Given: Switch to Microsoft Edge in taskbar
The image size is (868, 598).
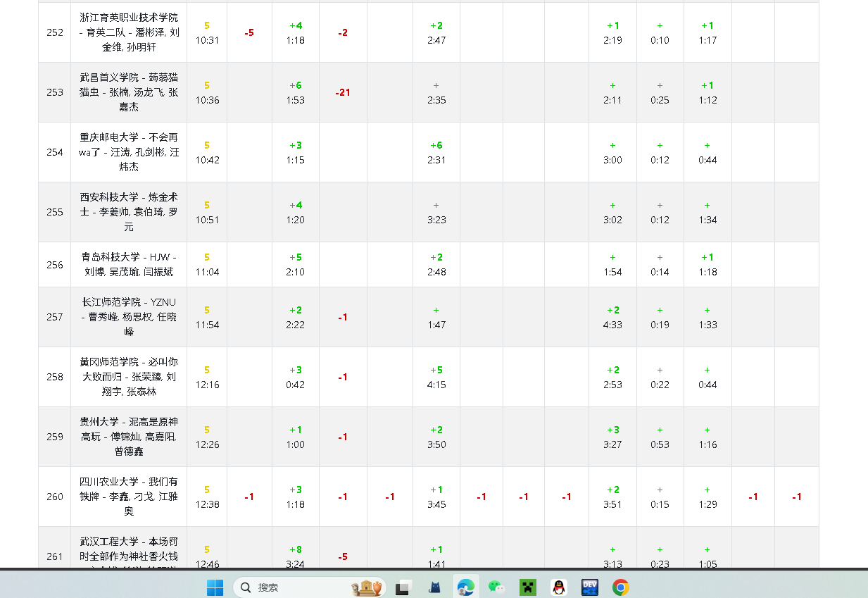Looking at the screenshot, I should point(465,587).
